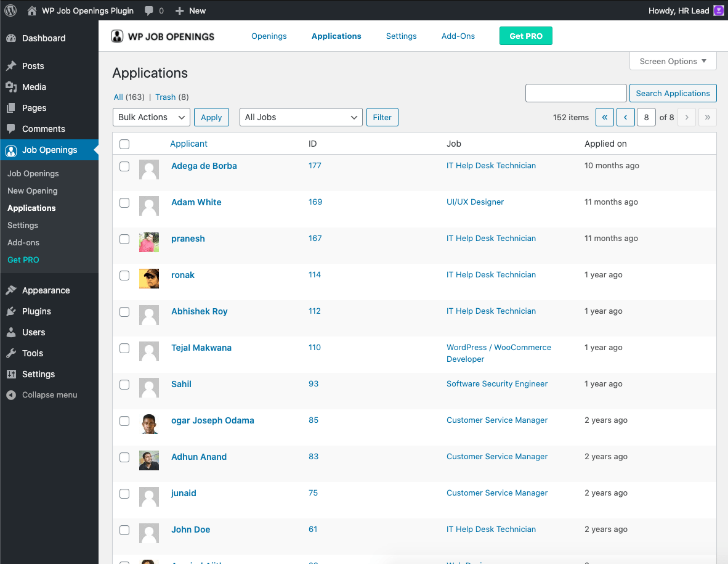Switch to the Openings tab
The width and height of the screenshot is (728, 564).
[269, 36]
